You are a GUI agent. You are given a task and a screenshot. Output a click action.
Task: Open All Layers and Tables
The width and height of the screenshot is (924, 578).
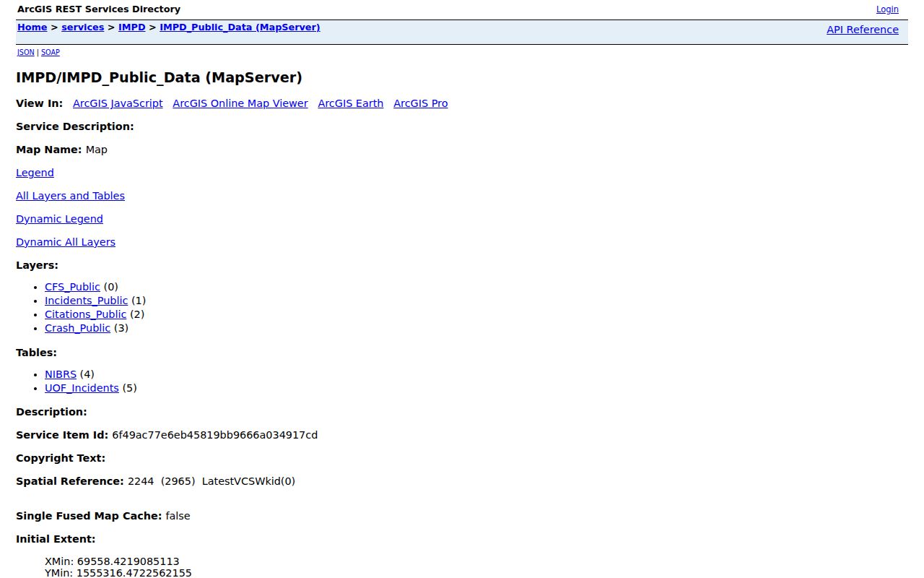[70, 196]
